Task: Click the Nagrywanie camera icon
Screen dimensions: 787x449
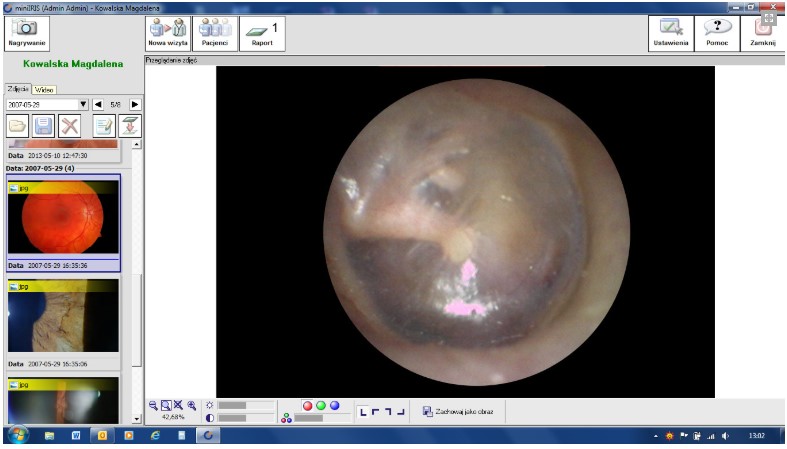Action: click(x=27, y=33)
